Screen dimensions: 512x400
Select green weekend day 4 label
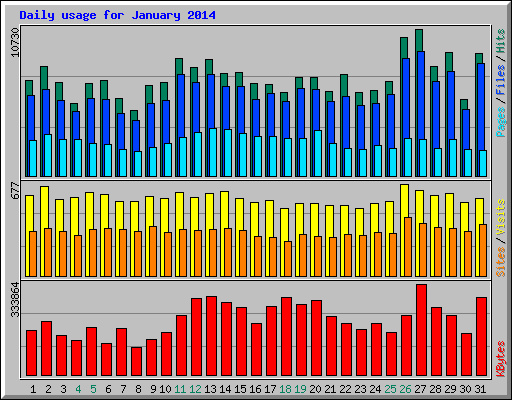coord(78,389)
